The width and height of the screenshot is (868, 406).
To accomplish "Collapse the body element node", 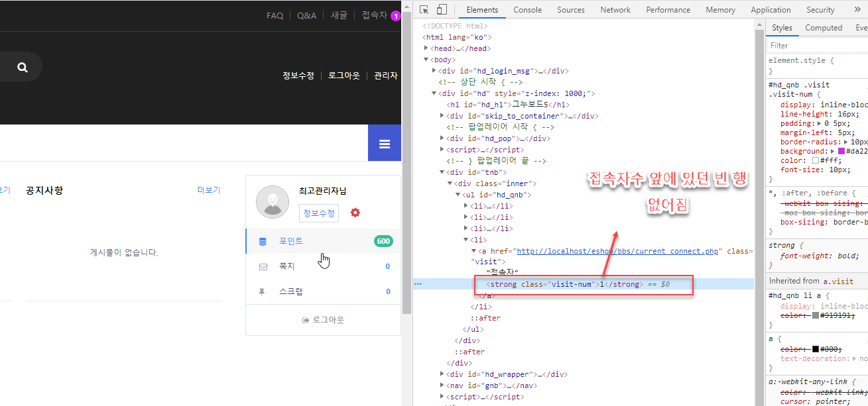I will point(427,60).
